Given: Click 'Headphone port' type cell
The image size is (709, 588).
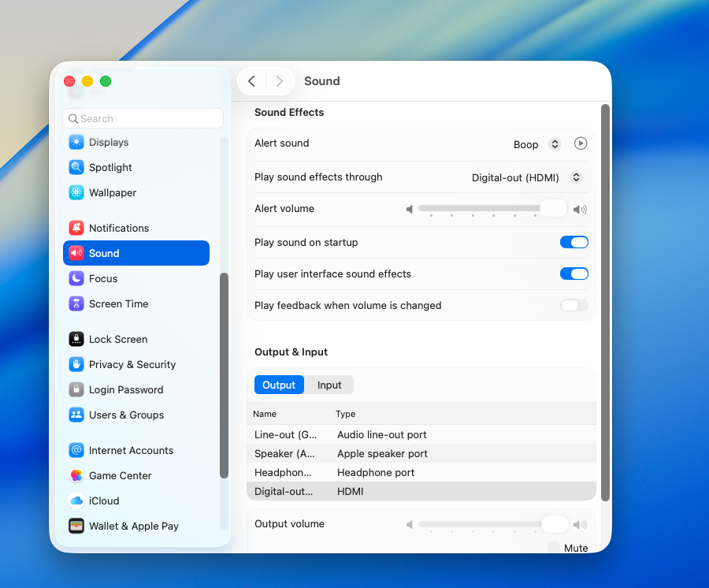Looking at the screenshot, I should tap(376, 473).
